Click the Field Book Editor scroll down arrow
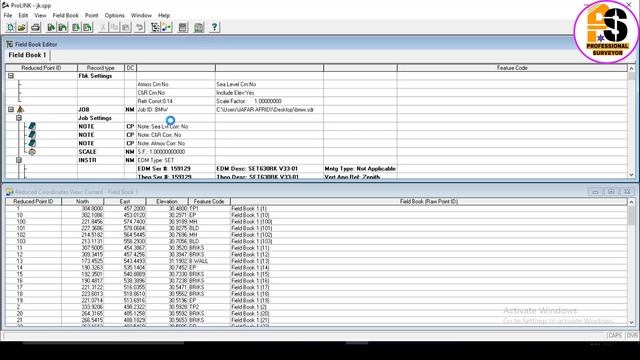This screenshot has width=640, height=360. click(x=631, y=175)
